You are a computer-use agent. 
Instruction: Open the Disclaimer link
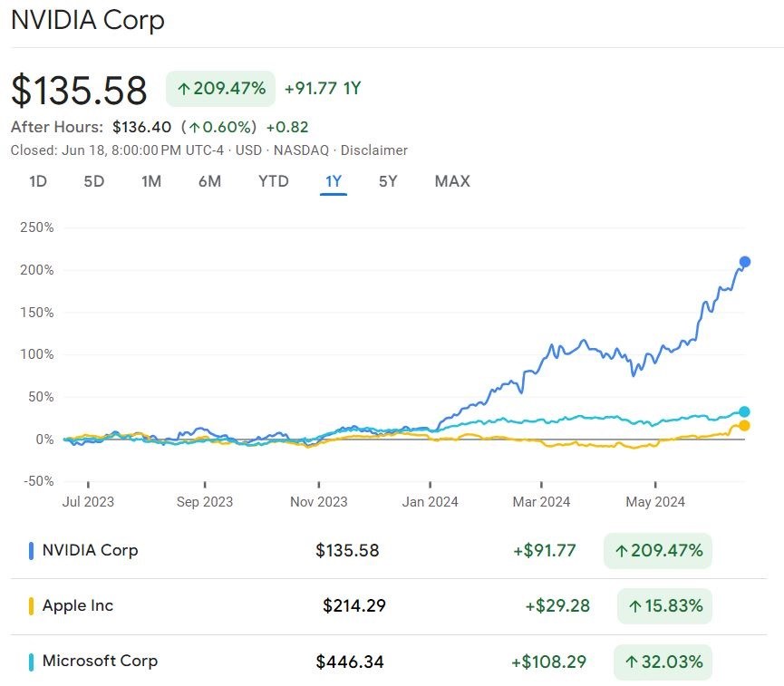pyautogui.click(x=375, y=150)
